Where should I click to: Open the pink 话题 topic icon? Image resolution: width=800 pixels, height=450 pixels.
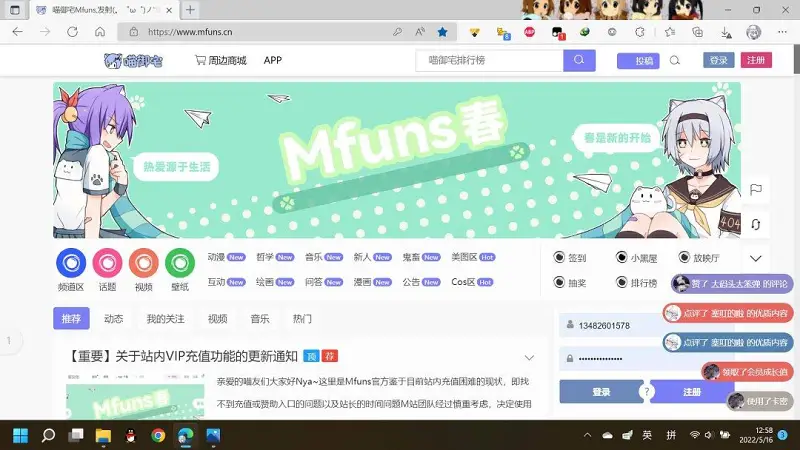click(x=107, y=263)
